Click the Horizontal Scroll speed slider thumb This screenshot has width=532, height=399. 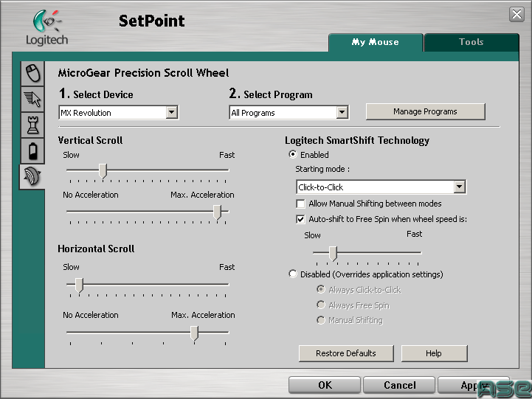pos(79,285)
